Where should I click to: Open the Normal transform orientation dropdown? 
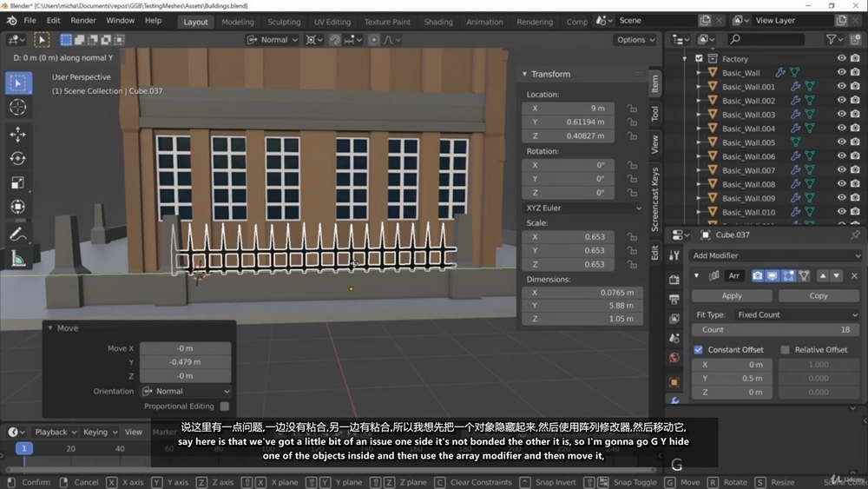(x=273, y=40)
